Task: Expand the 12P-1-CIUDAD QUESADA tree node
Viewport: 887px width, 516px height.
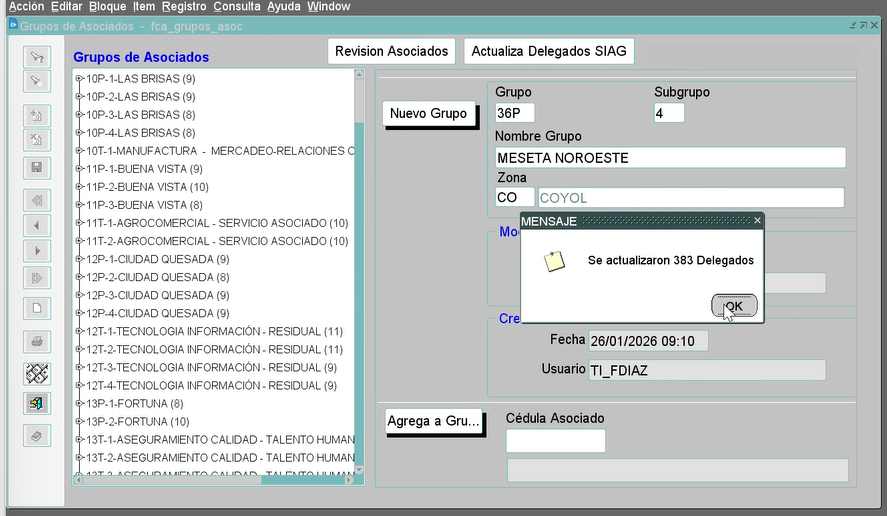Action: 80,259
